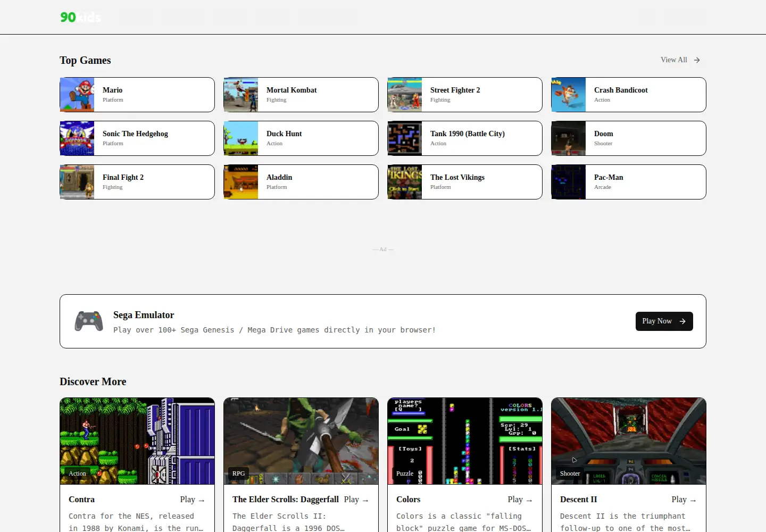Click Play link for Descent II
The width and height of the screenshot is (766, 532).
pyautogui.click(x=684, y=500)
